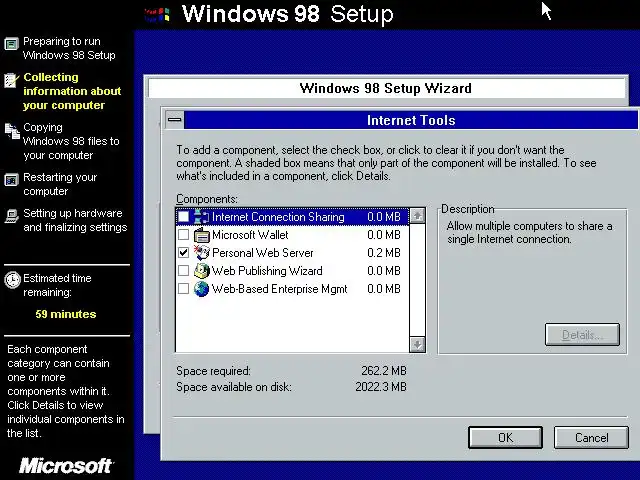Screen dimensions: 640x480
Task: Click the Setting up hardware step icon
Action: pyautogui.click(x=11, y=216)
